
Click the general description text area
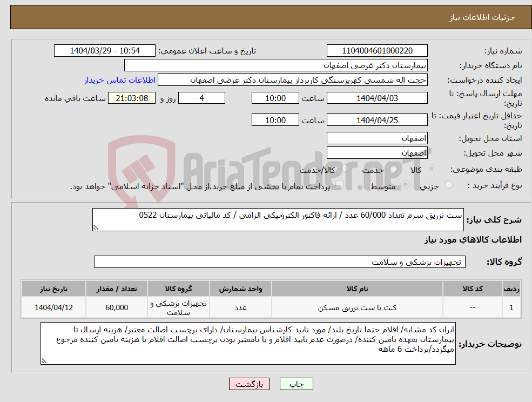(278, 220)
